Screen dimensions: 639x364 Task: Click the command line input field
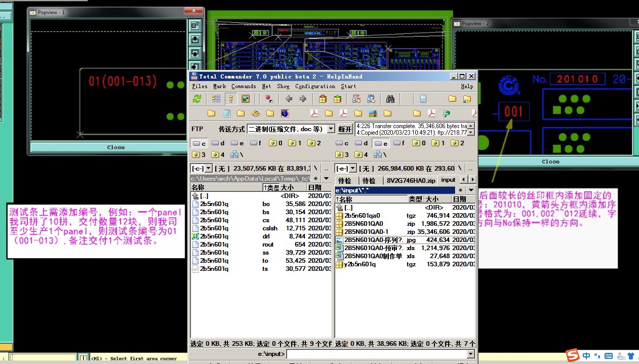pos(377,354)
